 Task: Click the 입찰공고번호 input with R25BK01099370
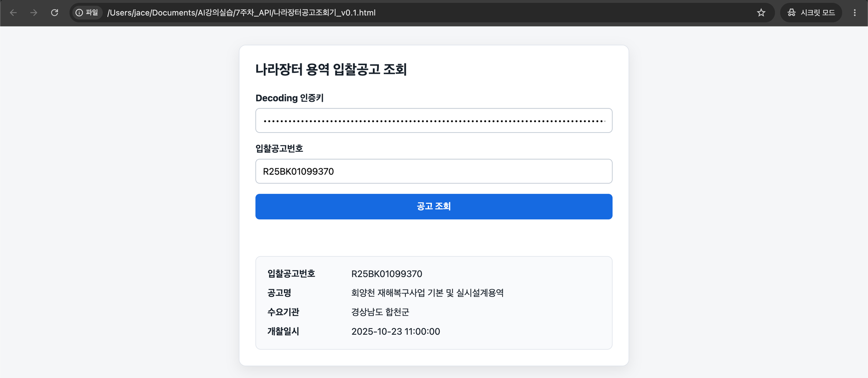434,171
